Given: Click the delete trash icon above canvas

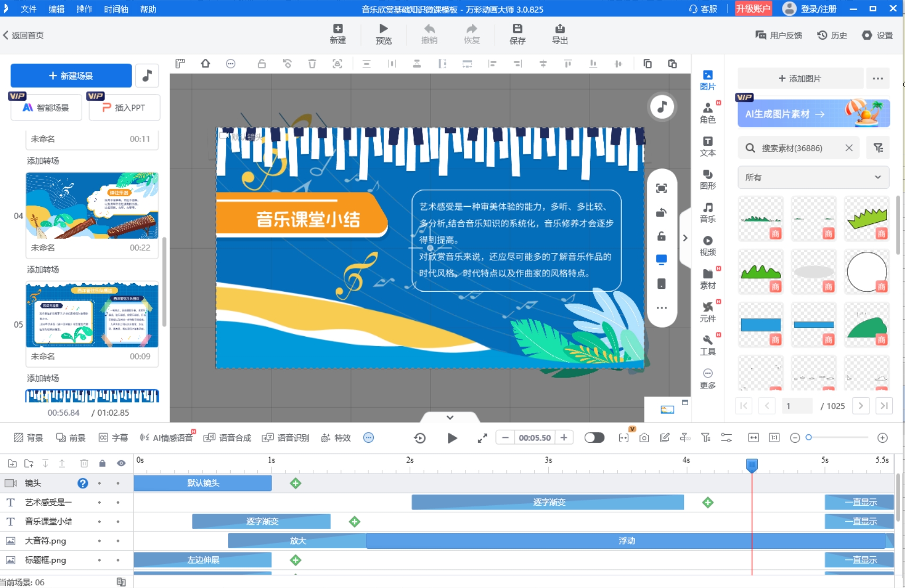Looking at the screenshot, I should click(312, 64).
